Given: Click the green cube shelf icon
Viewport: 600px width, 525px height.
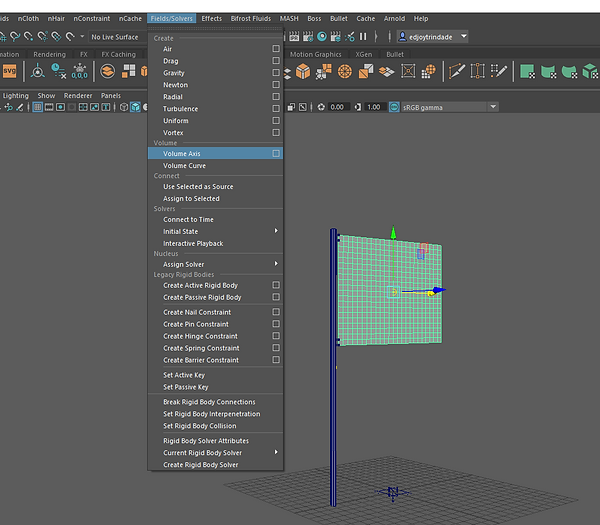Looking at the screenshot, I should tap(590, 71).
